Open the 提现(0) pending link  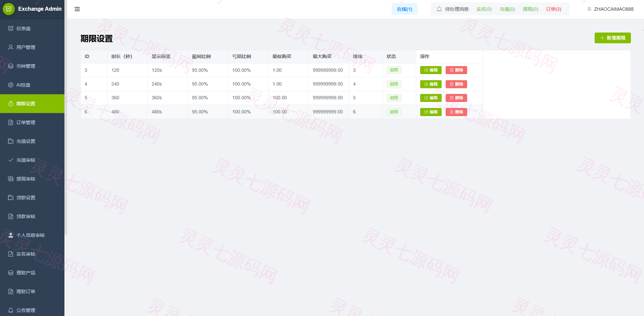point(530,9)
